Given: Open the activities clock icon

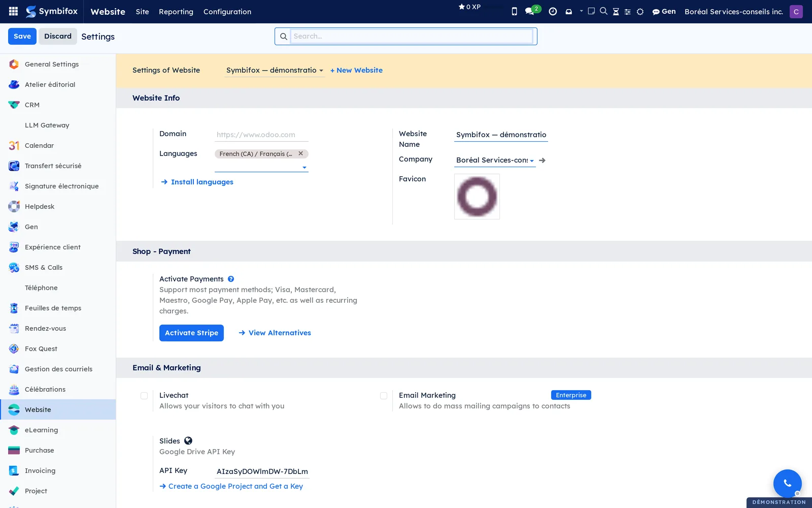Looking at the screenshot, I should point(553,11).
